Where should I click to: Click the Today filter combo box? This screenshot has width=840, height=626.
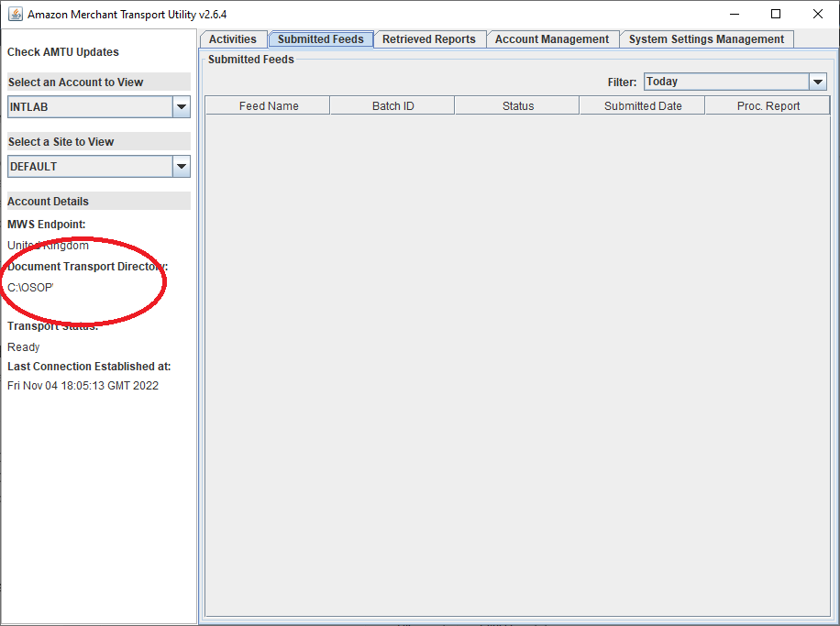(x=735, y=82)
